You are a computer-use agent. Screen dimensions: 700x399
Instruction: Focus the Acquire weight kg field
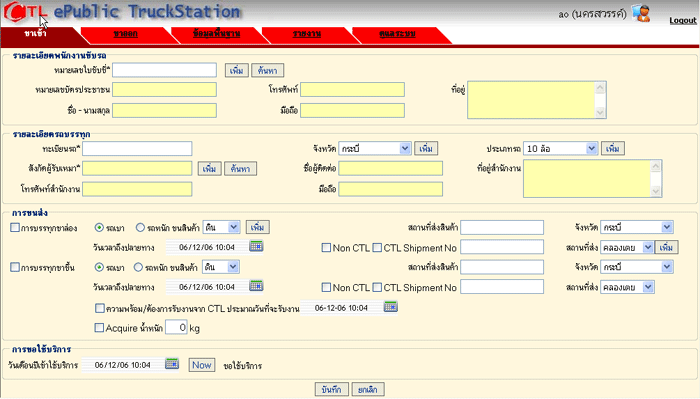pos(176,327)
